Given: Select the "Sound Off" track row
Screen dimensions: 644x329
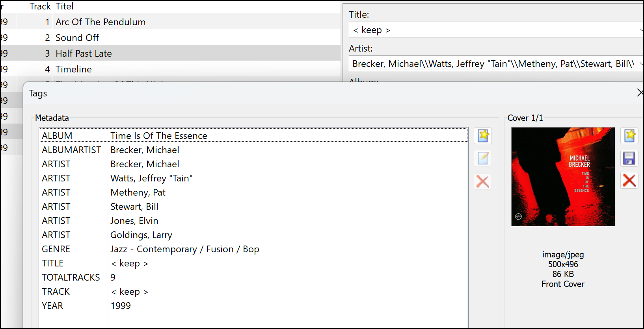Looking at the screenshot, I should [77, 38].
